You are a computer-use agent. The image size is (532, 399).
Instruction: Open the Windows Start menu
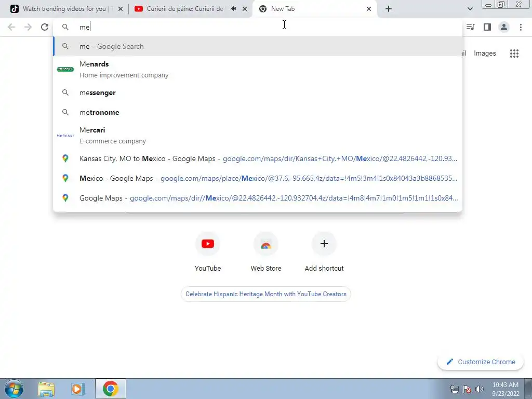point(14,389)
